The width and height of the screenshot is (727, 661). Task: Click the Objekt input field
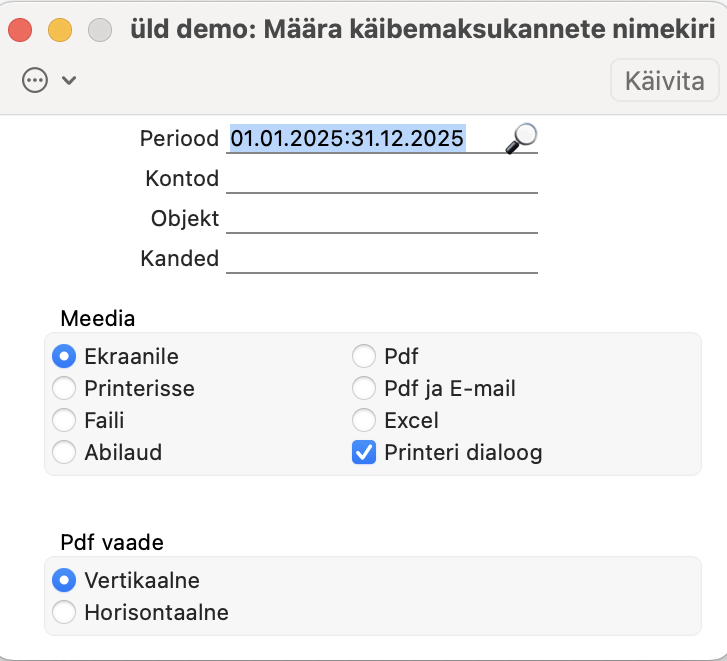click(x=382, y=218)
